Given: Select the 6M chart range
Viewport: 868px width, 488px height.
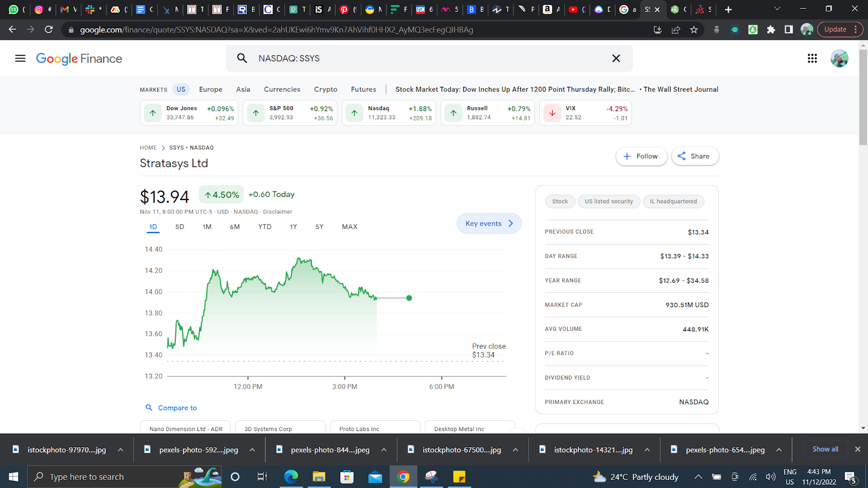Looking at the screenshot, I should coord(235,227).
